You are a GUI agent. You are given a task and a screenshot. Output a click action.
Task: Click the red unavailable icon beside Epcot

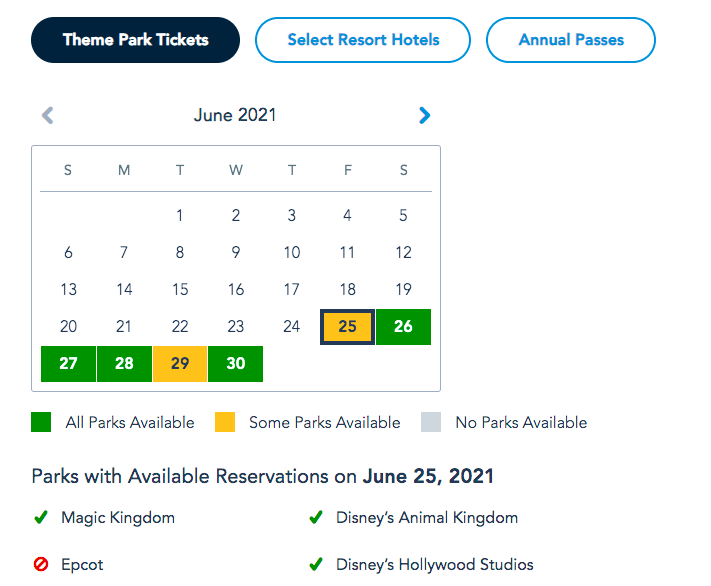(x=41, y=565)
